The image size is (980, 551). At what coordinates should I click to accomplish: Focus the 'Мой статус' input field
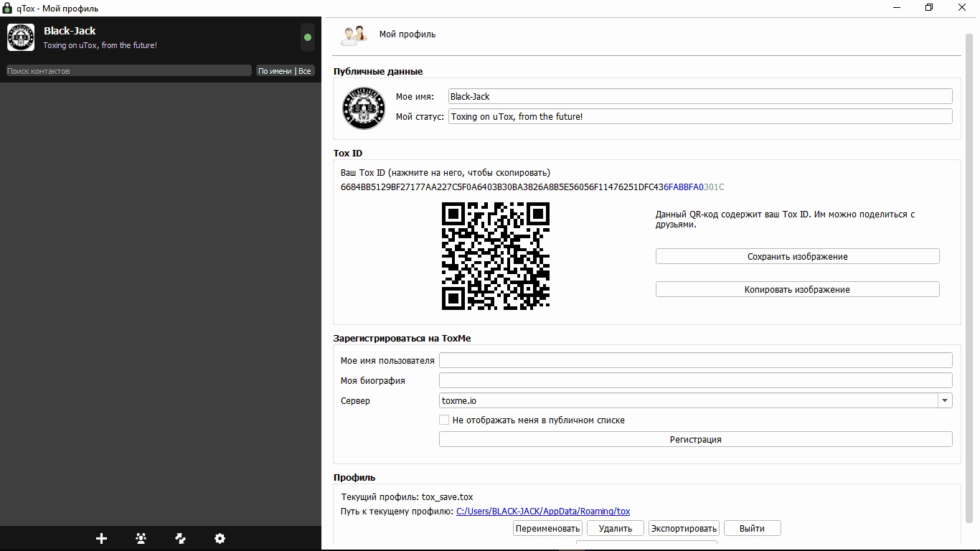pyautogui.click(x=700, y=116)
